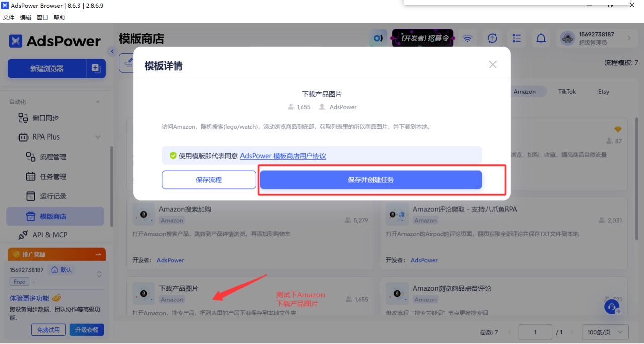The height and width of the screenshot is (344, 644).
Task: Click the RPA Plus robot icon
Action: tap(23, 137)
